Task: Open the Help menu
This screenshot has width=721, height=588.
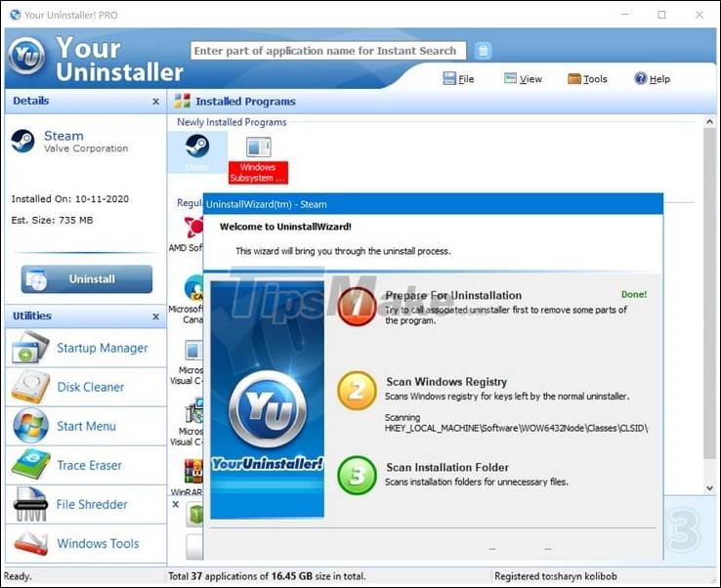Action: [x=652, y=79]
